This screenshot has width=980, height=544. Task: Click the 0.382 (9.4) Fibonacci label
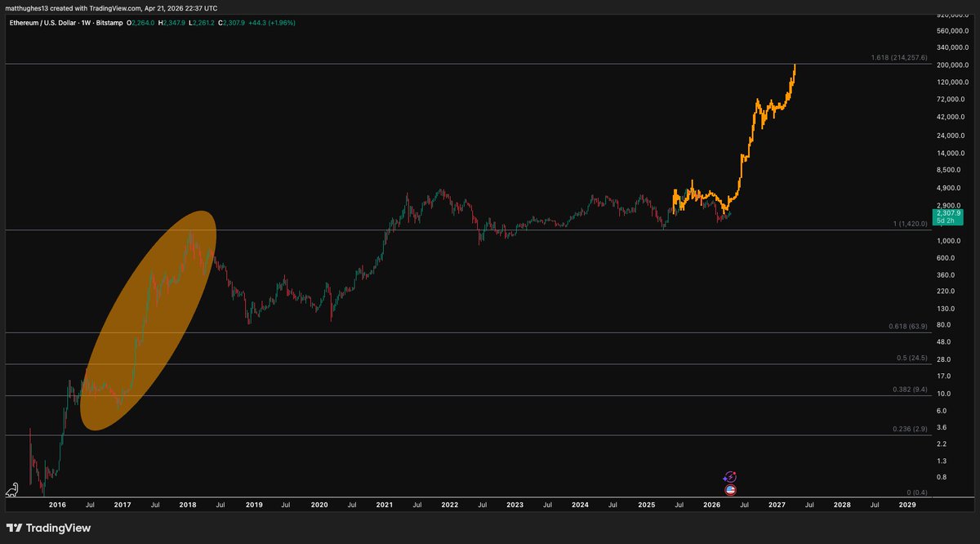(910, 390)
